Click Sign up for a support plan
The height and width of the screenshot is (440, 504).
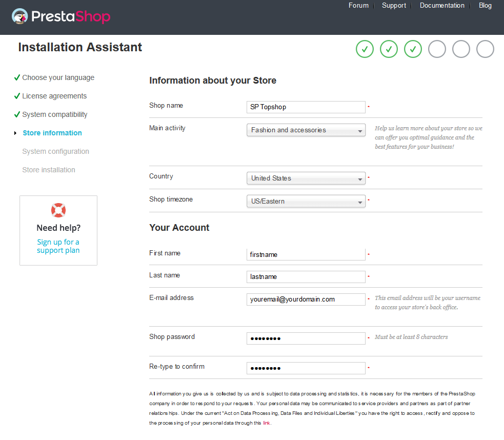(58, 246)
